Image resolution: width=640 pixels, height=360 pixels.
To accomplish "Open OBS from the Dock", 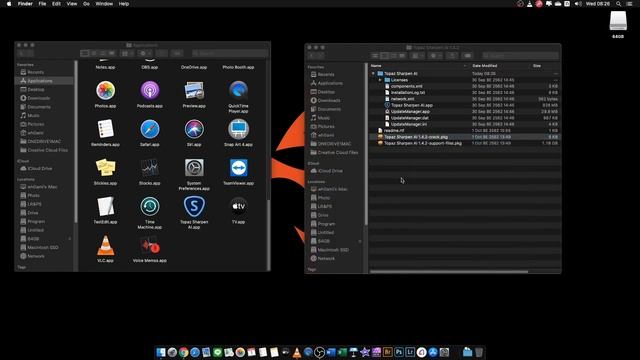I will pyautogui.click(x=320, y=352).
